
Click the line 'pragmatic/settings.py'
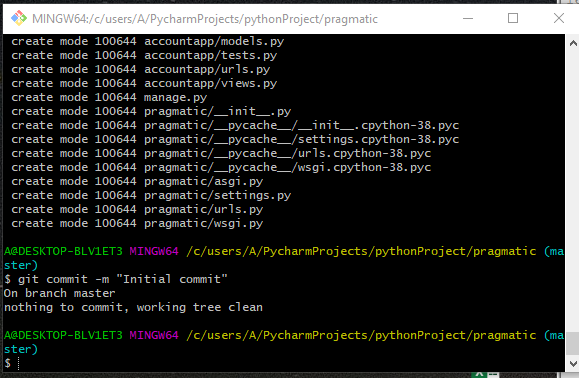[x=151, y=196]
